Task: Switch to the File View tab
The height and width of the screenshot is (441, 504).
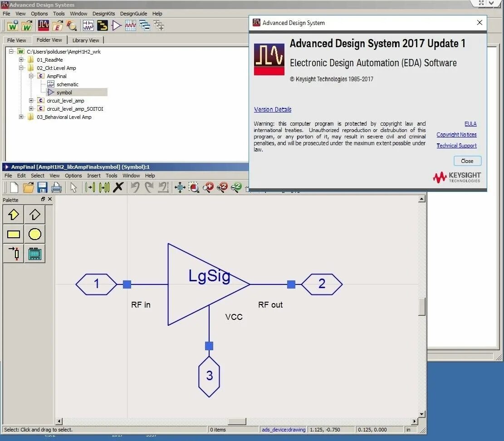Action: coord(16,40)
